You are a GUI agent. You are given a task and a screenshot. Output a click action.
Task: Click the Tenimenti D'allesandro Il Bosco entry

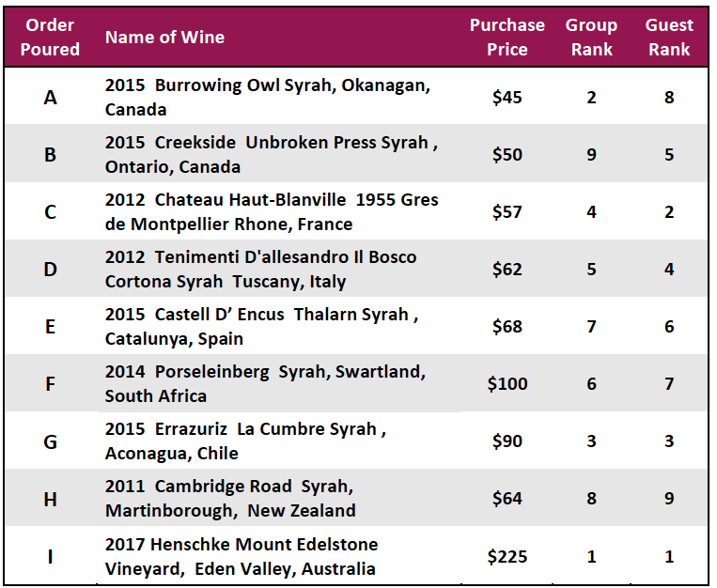260,269
